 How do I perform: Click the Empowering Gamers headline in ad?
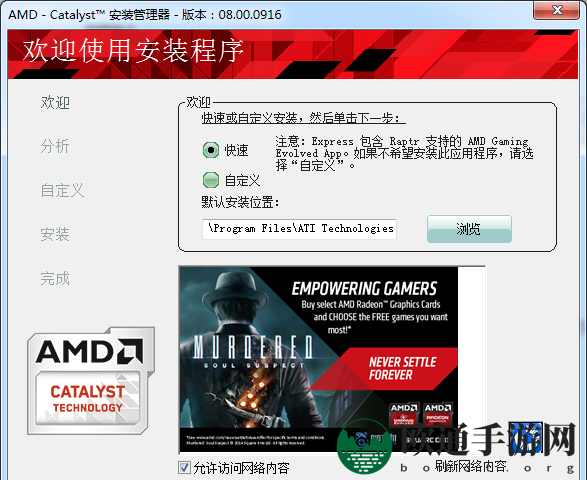tap(364, 289)
